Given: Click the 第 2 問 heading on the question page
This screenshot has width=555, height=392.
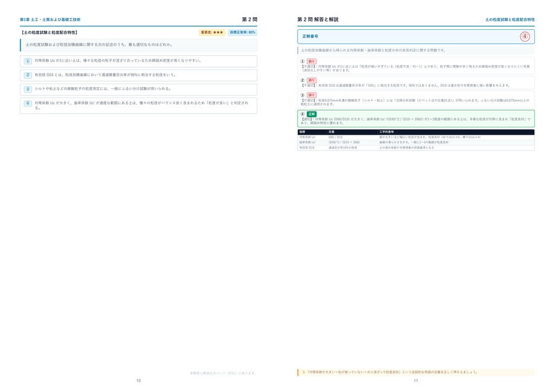Looking at the screenshot, I should point(249,19).
